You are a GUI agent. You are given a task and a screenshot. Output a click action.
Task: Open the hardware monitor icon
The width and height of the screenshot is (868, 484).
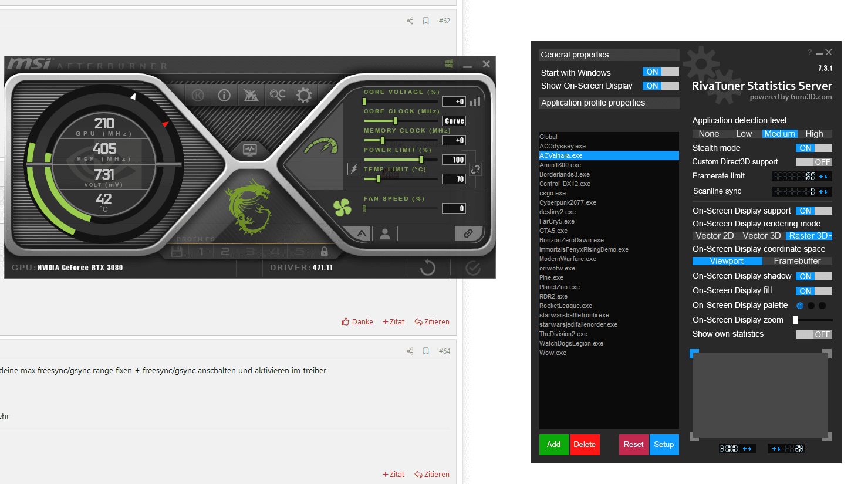(x=250, y=150)
